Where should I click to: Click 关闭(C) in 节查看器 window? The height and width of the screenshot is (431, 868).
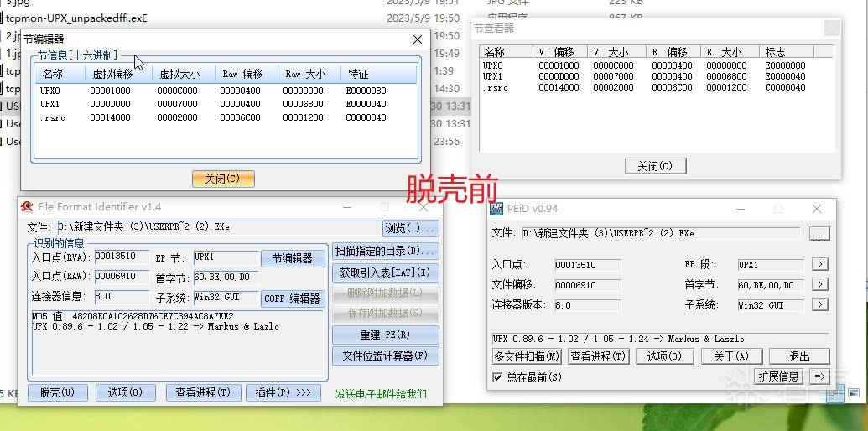pyautogui.click(x=656, y=166)
